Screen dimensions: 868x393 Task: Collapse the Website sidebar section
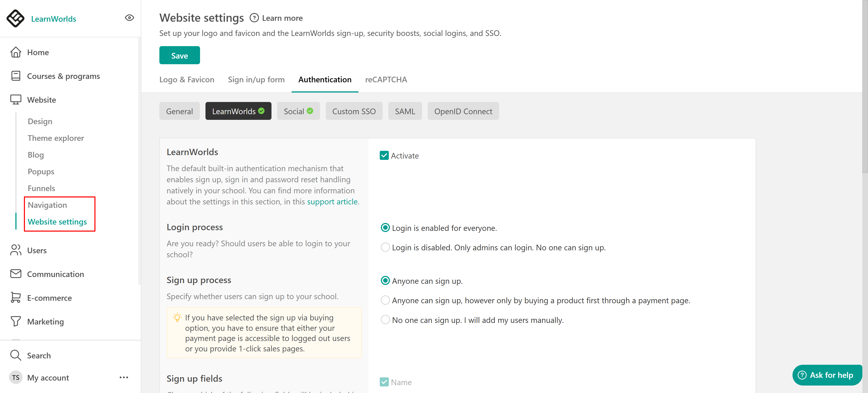41,100
